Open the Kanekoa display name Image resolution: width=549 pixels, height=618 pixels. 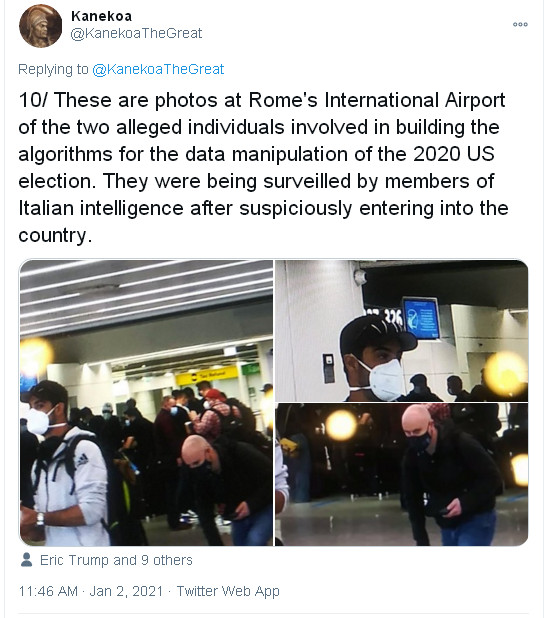click(x=101, y=16)
